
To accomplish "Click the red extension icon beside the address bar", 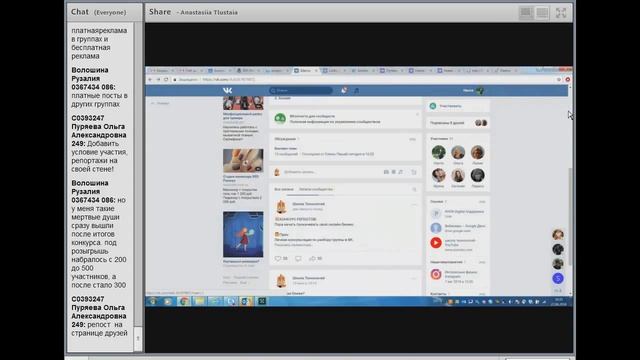I will click(x=567, y=79).
